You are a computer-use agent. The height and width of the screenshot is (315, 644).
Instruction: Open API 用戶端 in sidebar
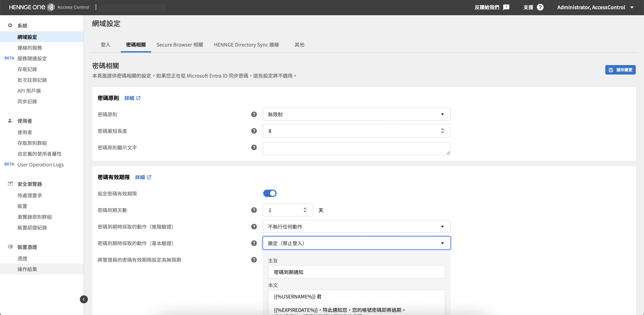tap(29, 91)
